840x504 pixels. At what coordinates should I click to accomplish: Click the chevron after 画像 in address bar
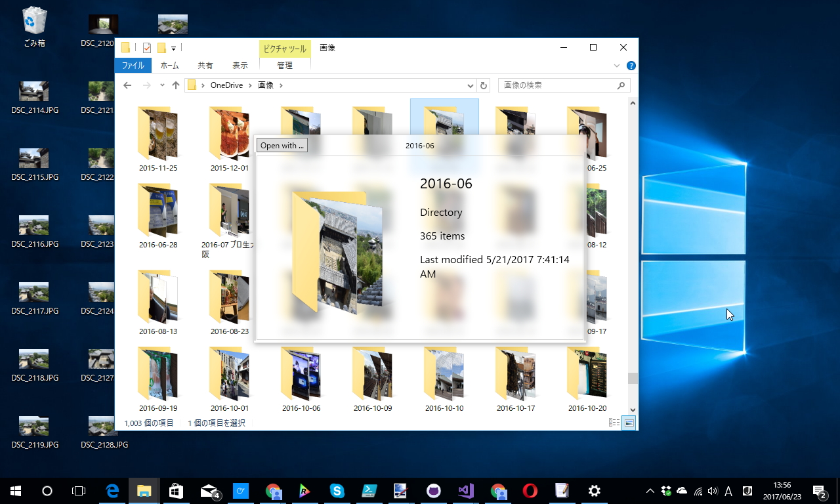(281, 85)
